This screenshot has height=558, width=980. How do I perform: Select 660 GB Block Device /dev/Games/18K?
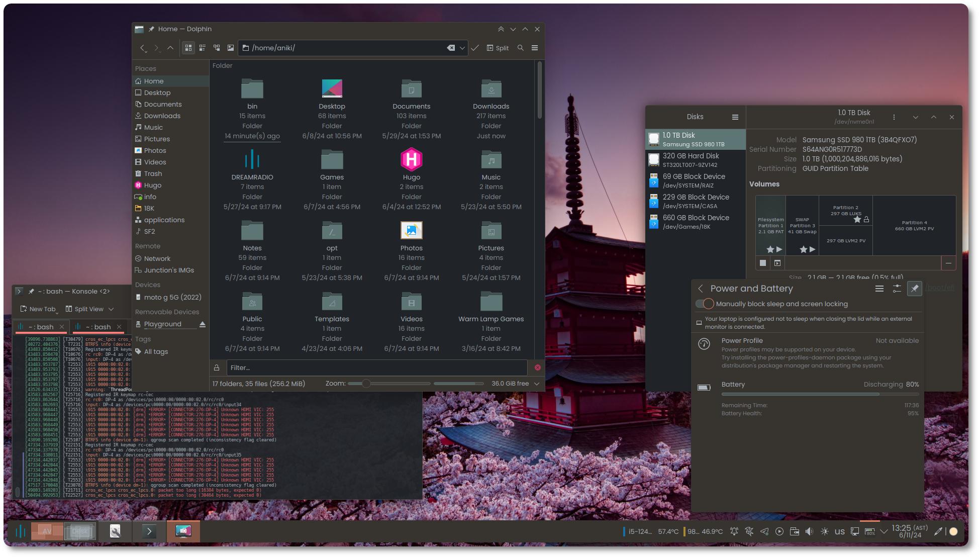point(696,222)
